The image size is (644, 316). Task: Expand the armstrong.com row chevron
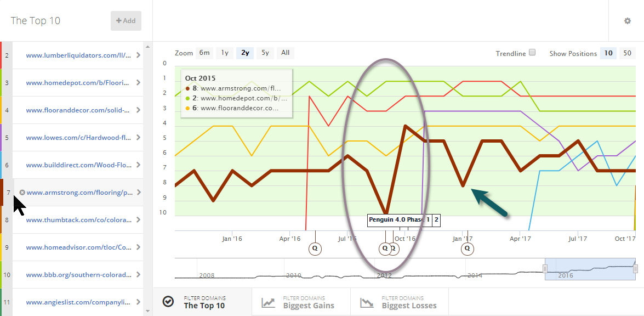pos(139,193)
